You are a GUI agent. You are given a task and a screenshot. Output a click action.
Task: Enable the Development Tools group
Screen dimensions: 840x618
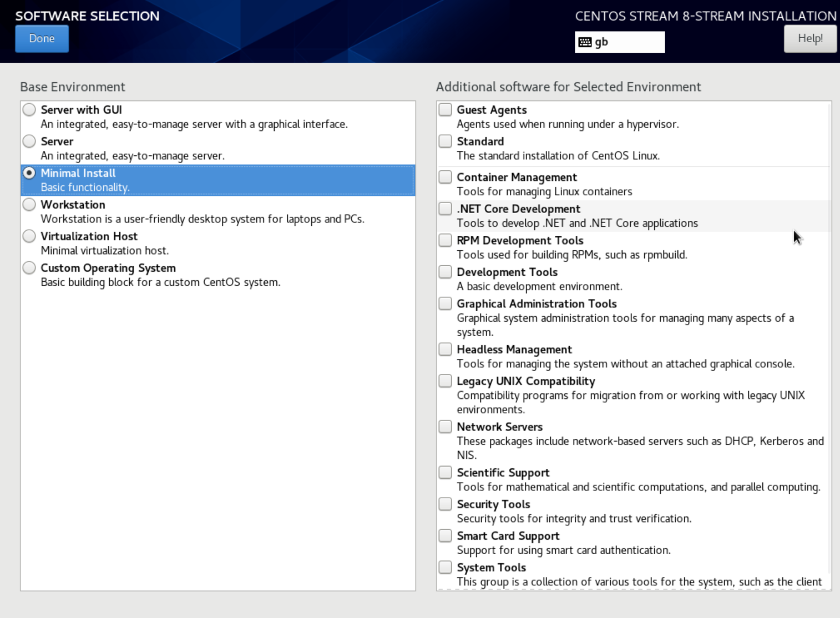tap(446, 272)
